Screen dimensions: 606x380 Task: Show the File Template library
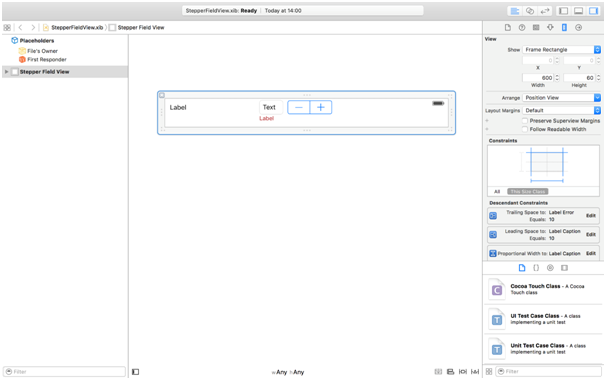[x=522, y=268]
